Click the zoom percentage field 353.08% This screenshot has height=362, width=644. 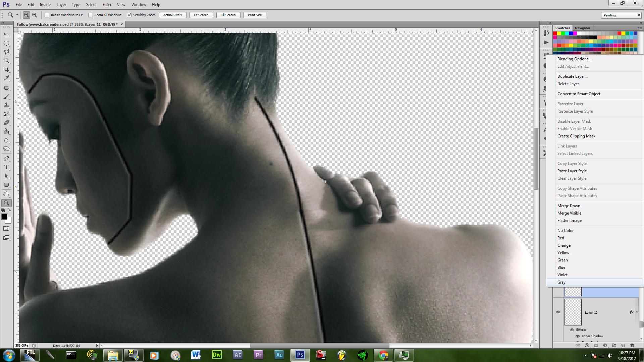click(x=22, y=346)
